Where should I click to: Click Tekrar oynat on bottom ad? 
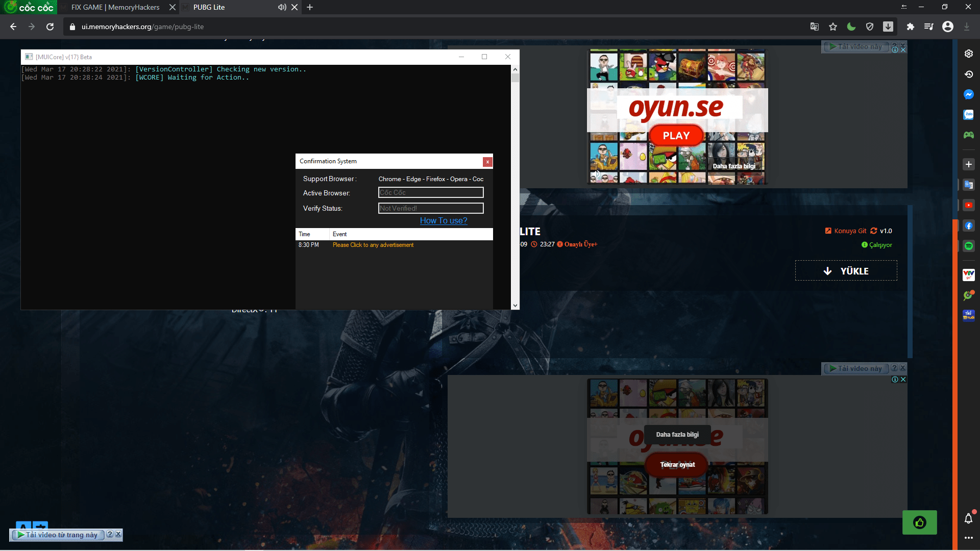[x=677, y=464]
